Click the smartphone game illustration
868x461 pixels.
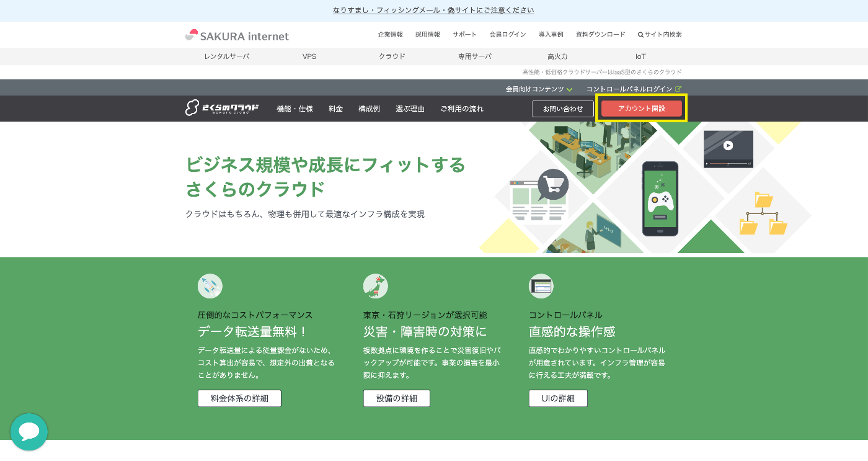click(660, 199)
